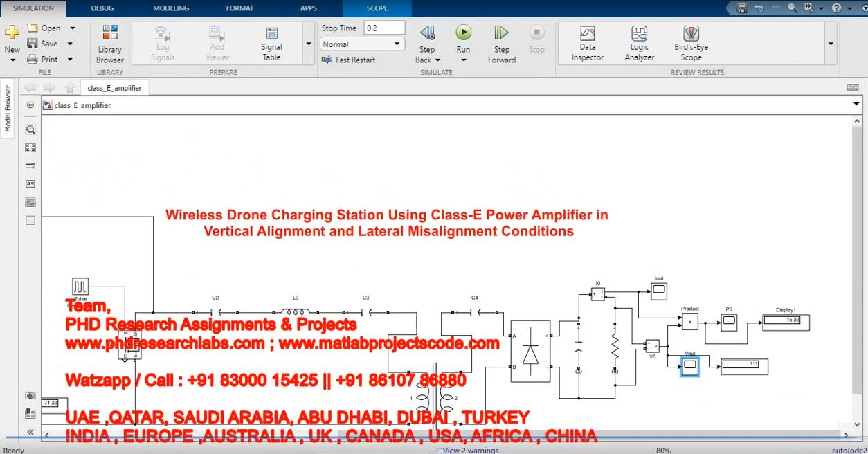Click the auto(ode2 solver status text
Screen dimensions: 868x454
pos(849,450)
